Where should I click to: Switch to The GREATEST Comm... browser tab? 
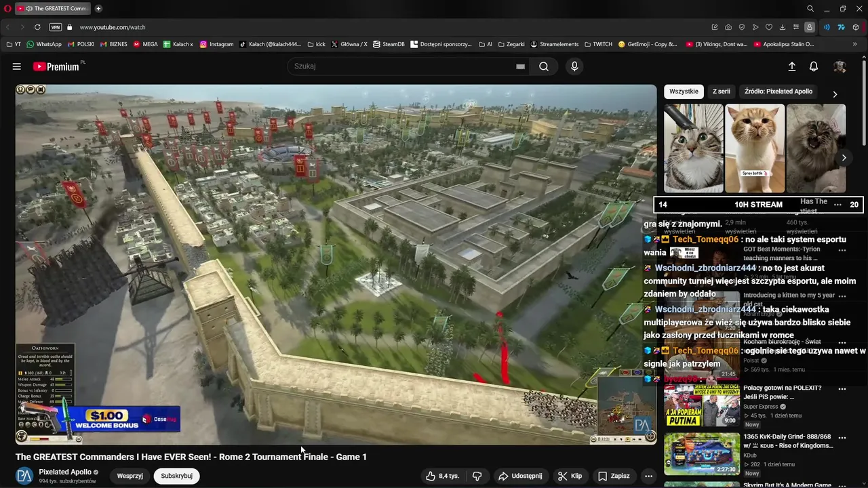(53, 9)
